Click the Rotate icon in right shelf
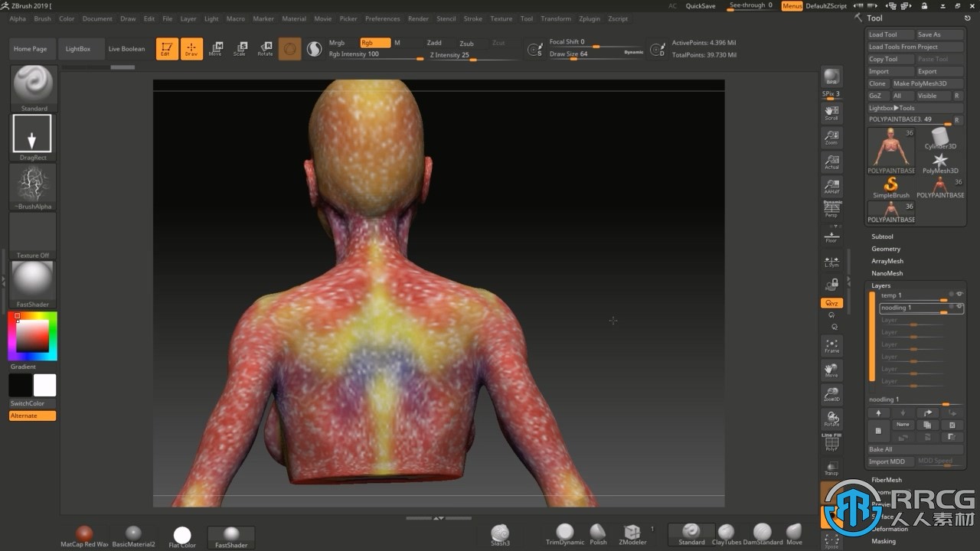 point(831,419)
